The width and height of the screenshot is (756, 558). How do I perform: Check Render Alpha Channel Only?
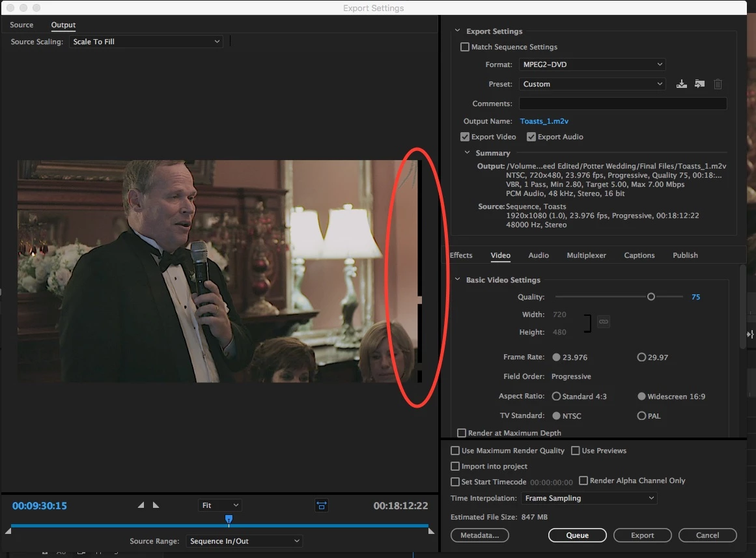click(583, 481)
